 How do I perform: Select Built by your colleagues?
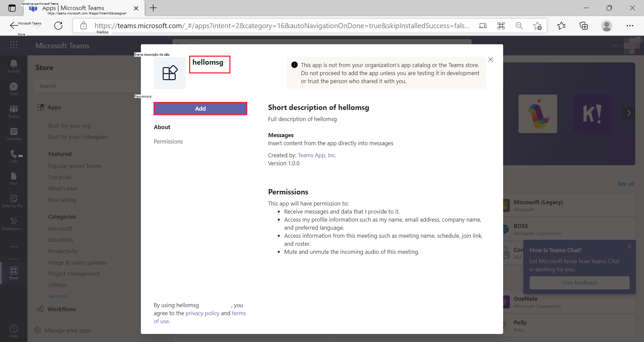[x=78, y=137]
